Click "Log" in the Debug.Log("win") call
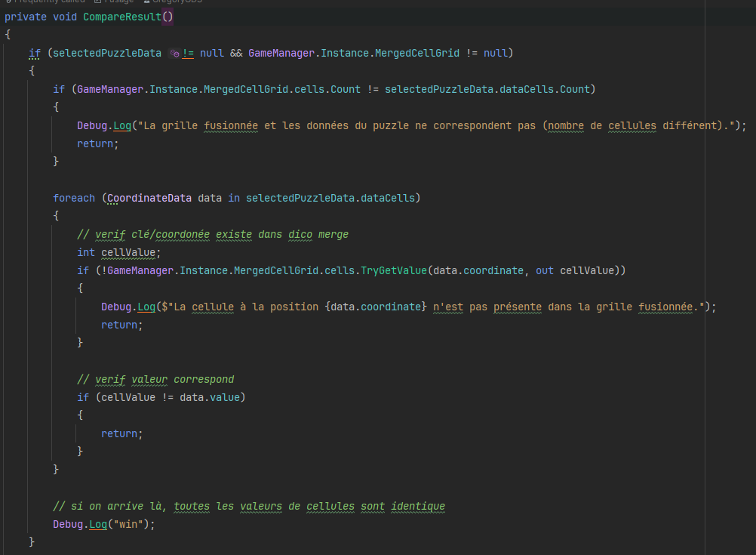This screenshot has height=555, width=756. [98, 524]
